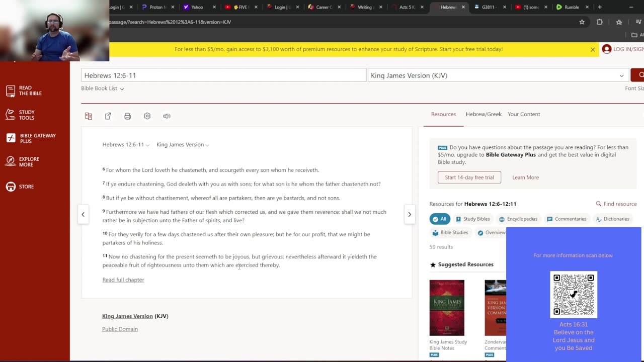
Task: Click the '59 results' text
Action: (x=441, y=247)
